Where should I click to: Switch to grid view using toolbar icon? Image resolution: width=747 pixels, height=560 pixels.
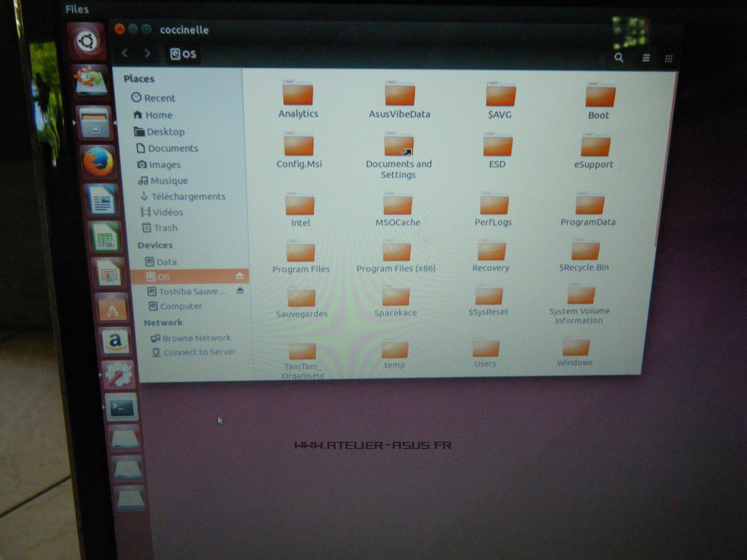point(669,59)
